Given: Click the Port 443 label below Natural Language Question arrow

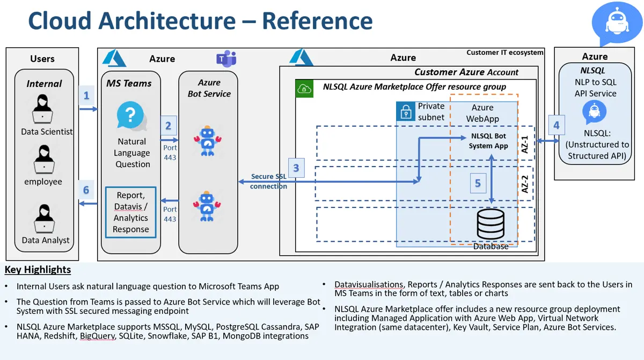Looking at the screenshot, I should [170, 153].
